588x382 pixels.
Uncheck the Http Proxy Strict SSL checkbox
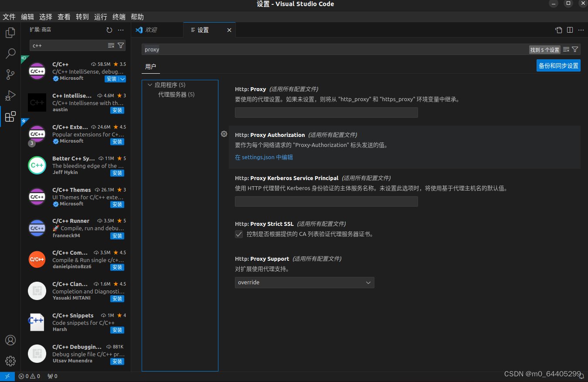[238, 234]
